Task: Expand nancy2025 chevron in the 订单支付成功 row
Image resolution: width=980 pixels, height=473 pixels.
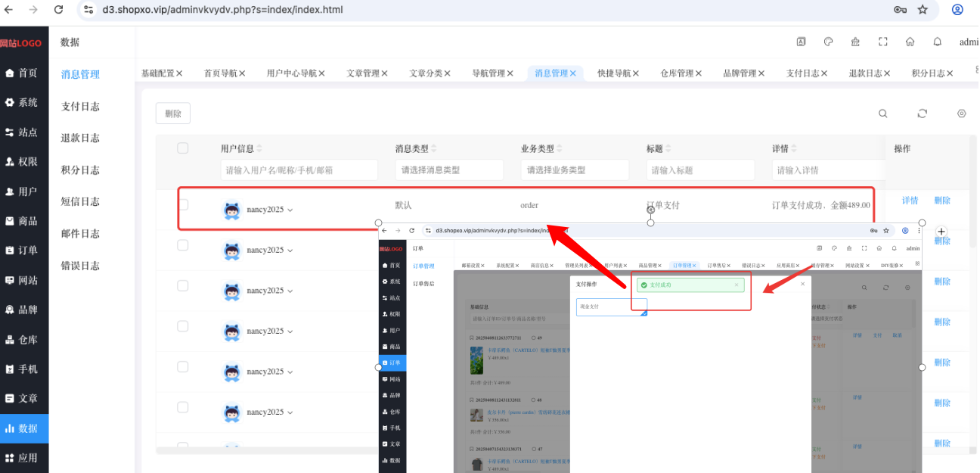Action: click(x=290, y=210)
